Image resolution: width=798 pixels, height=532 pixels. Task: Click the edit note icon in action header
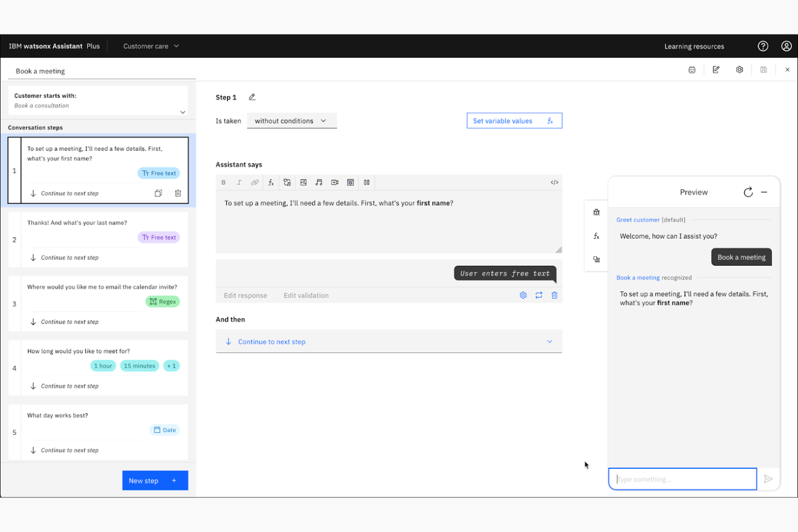(716, 70)
